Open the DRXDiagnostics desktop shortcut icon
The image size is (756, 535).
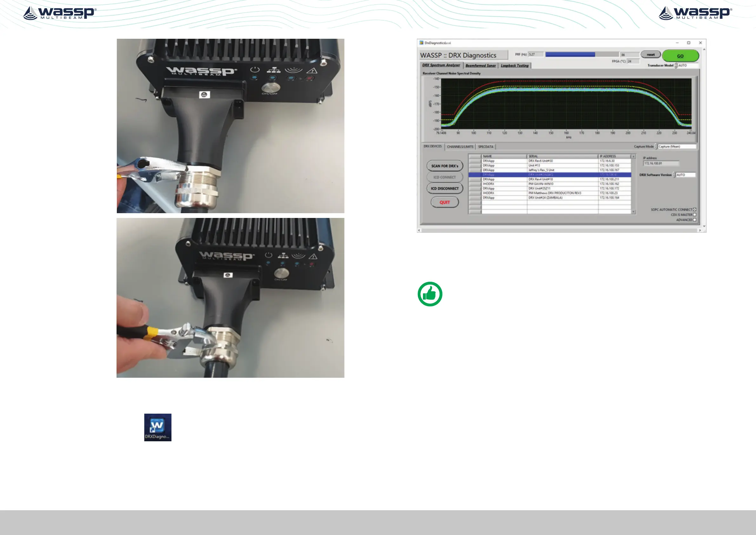pyautogui.click(x=158, y=427)
